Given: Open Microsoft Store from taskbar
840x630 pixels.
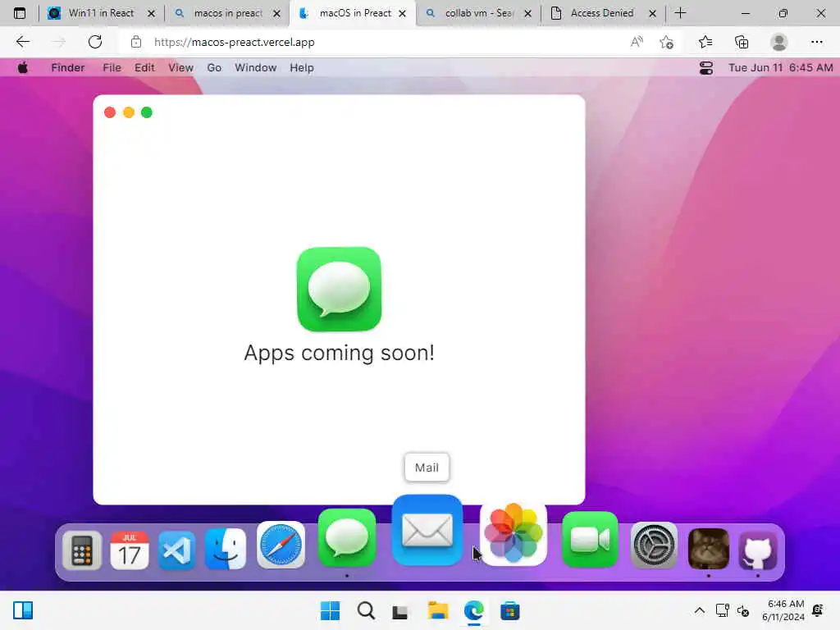Looking at the screenshot, I should point(510,610).
